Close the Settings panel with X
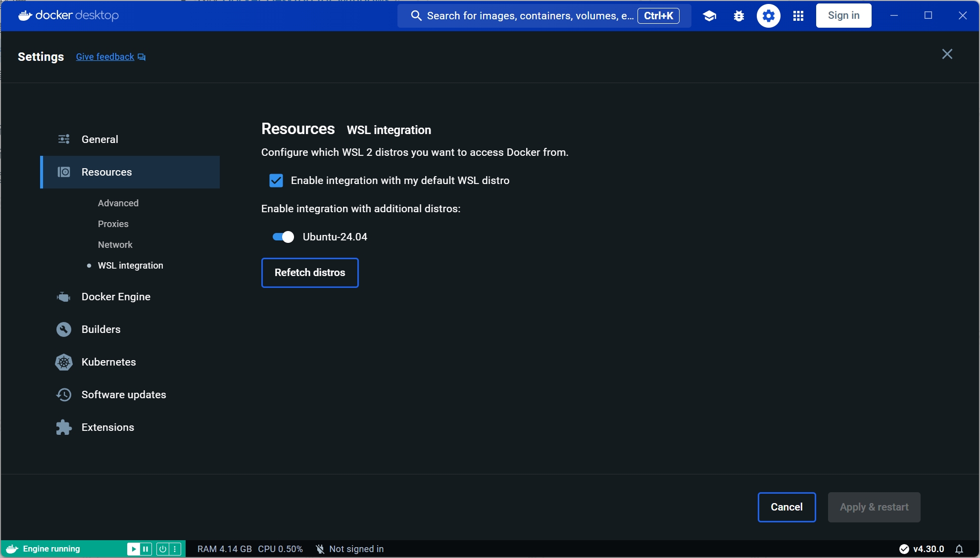Image resolution: width=980 pixels, height=558 pixels. click(947, 54)
